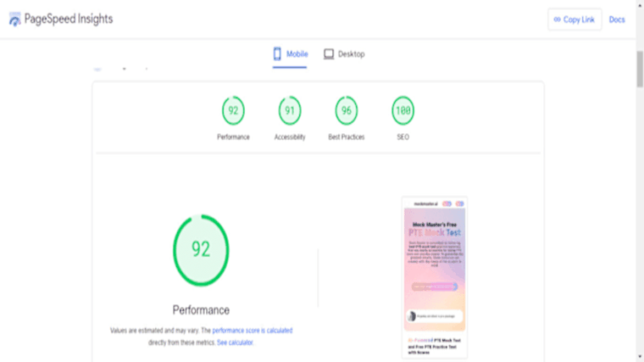Select the Accessibility 91 score gauge
This screenshot has height=362, width=644.
point(290,110)
